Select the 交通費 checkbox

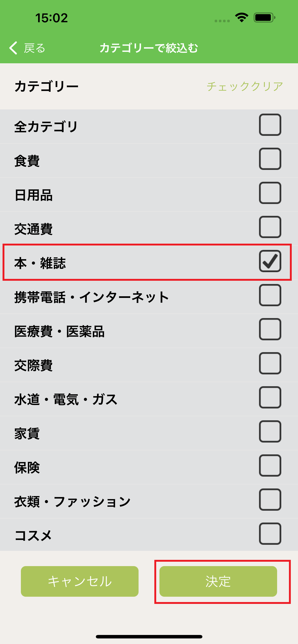270,227
